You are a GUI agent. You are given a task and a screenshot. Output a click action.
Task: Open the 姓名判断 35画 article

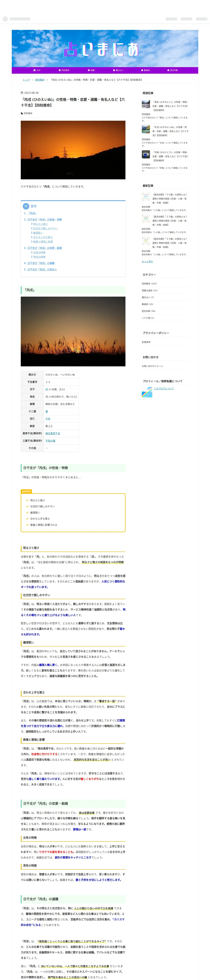click(170, 221)
